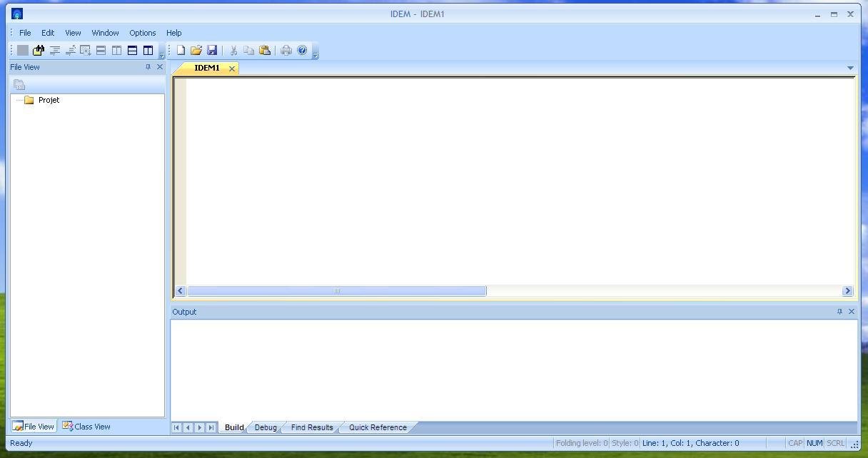This screenshot has width=868, height=458.
Task: Pin the Output panel
Action: [840, 311]
